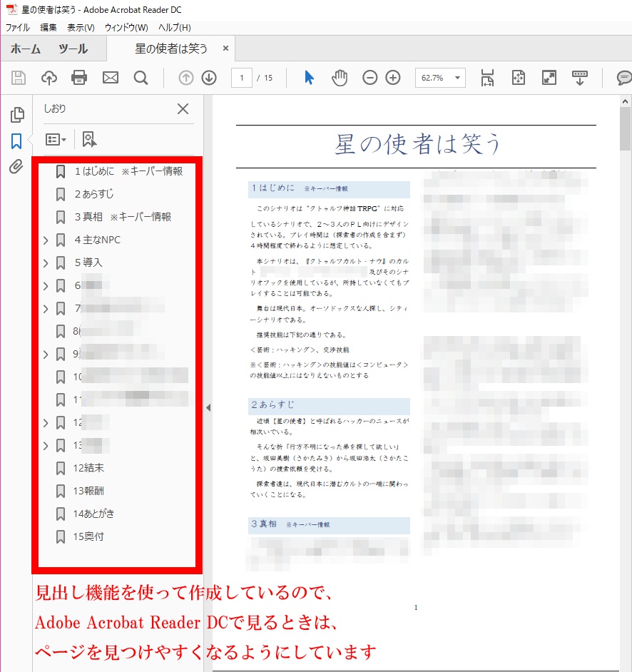This screenshot has height=672, width=632.
Task: Email this PDF document
Action: 111,78
